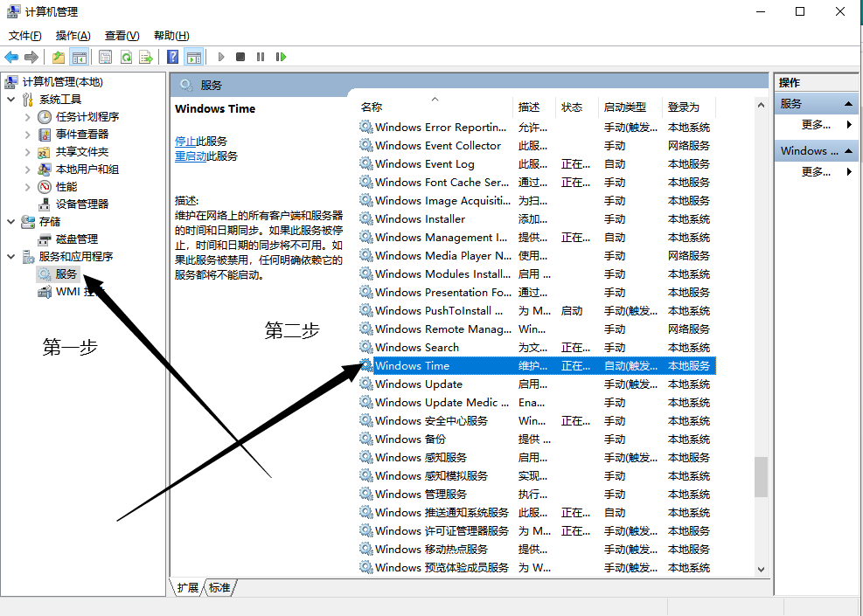
Task: Open the 帮助(H) menu
Action: tap(171, 36)
